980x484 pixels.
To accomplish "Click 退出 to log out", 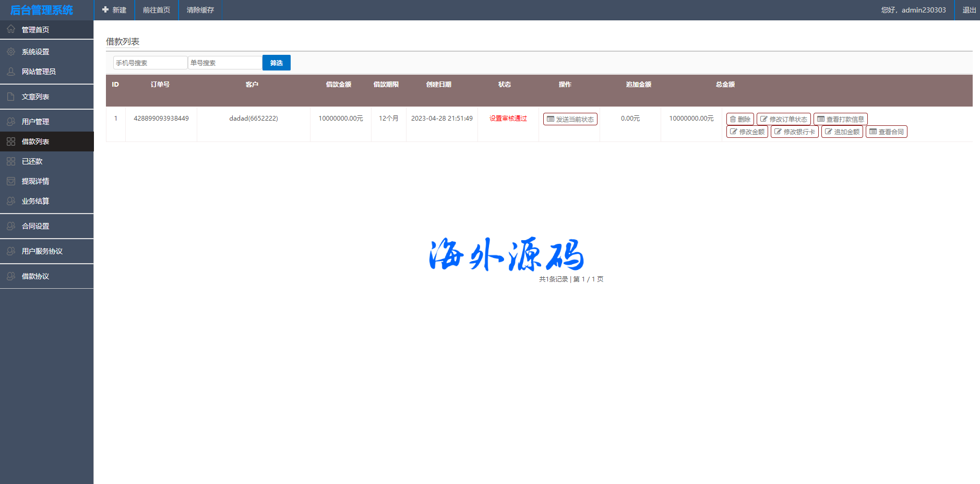I will pos(969,10).
